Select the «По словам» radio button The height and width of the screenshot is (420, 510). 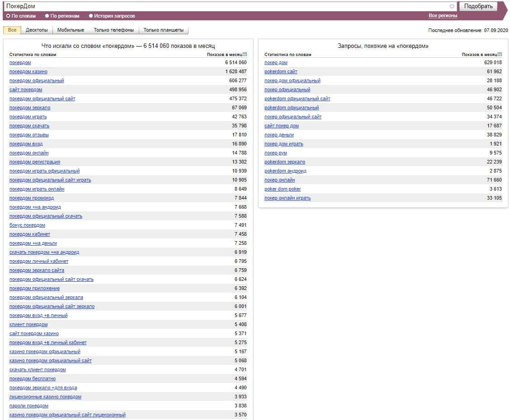point(8,16)
